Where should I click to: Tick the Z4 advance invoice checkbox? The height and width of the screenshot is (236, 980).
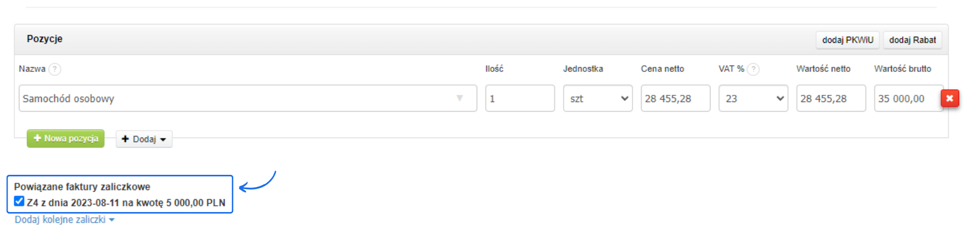[x=19, y=201]
